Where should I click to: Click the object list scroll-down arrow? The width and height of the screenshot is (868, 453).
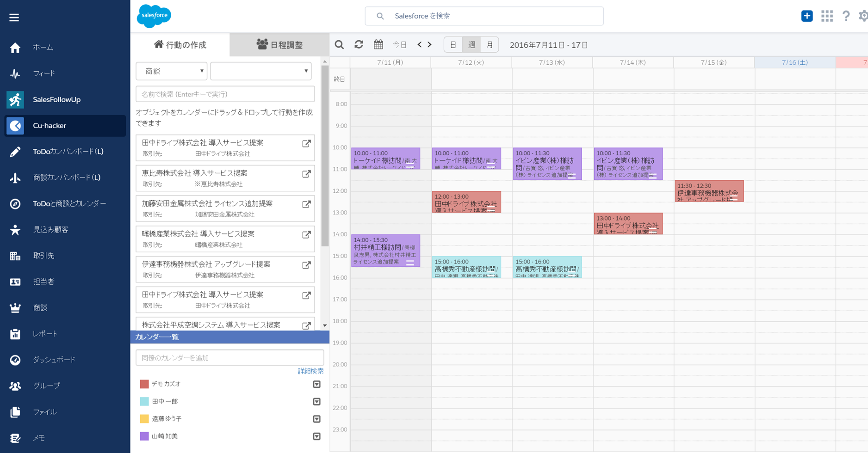pos(325,325)
